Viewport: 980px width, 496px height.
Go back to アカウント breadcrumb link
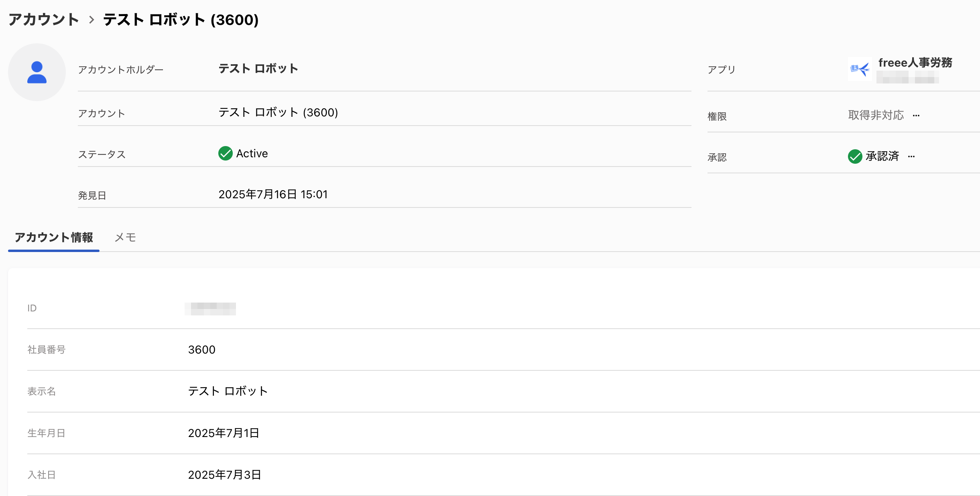pos(44,20)
